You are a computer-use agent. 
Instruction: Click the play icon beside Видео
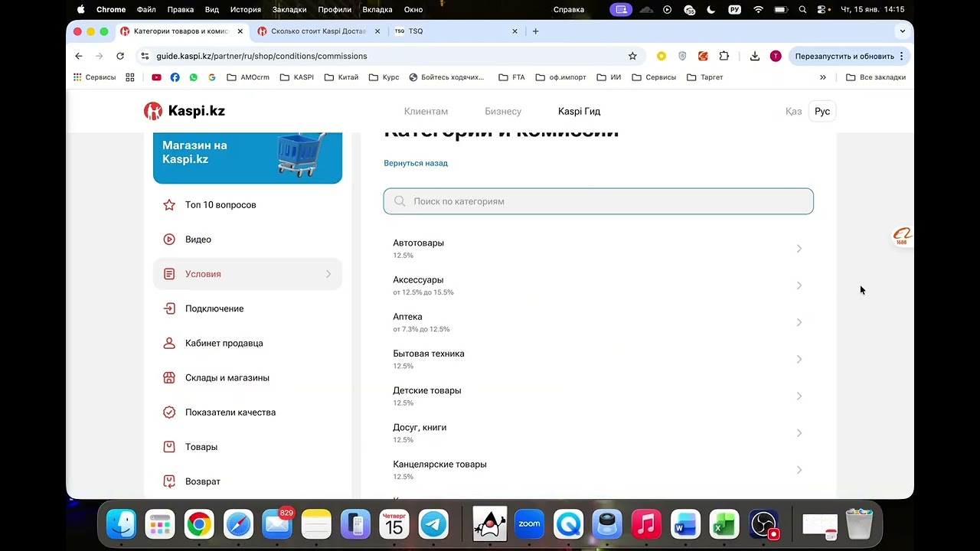169,240
